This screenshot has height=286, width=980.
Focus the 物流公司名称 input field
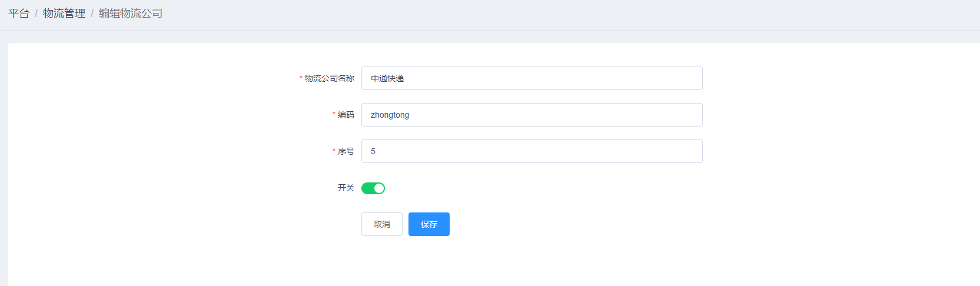click(x=531, y=78)
